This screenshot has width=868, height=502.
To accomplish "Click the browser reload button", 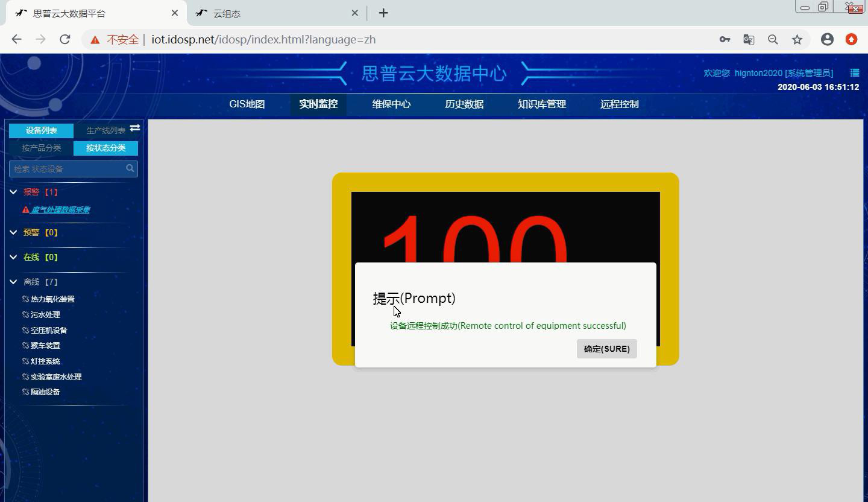I will coord(65,39).
